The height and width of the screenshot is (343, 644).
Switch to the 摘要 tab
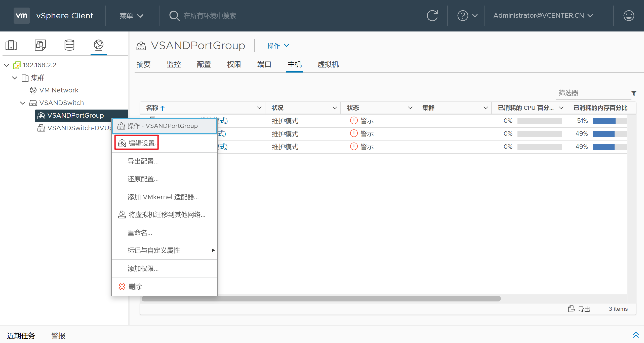pyautogui.click(x=144, y=64)
